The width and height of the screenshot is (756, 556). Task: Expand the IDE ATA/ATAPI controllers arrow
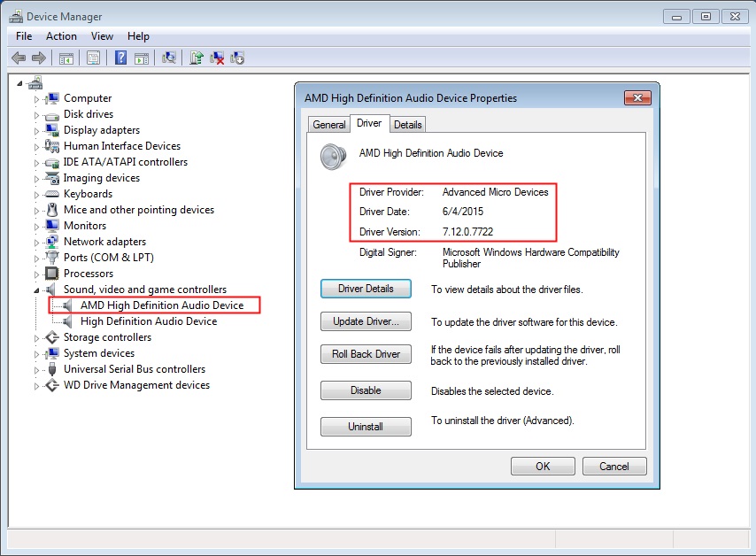tap(36, 163)
